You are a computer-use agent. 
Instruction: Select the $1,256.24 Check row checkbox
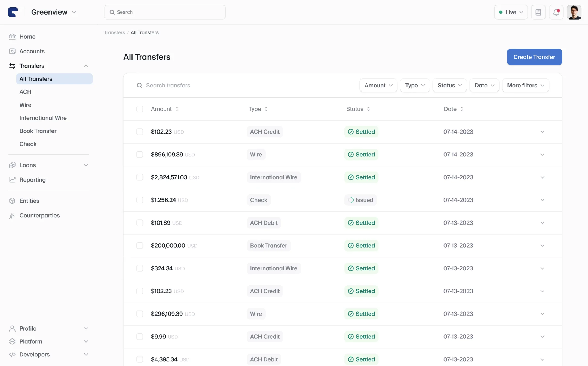pos(140,200)
